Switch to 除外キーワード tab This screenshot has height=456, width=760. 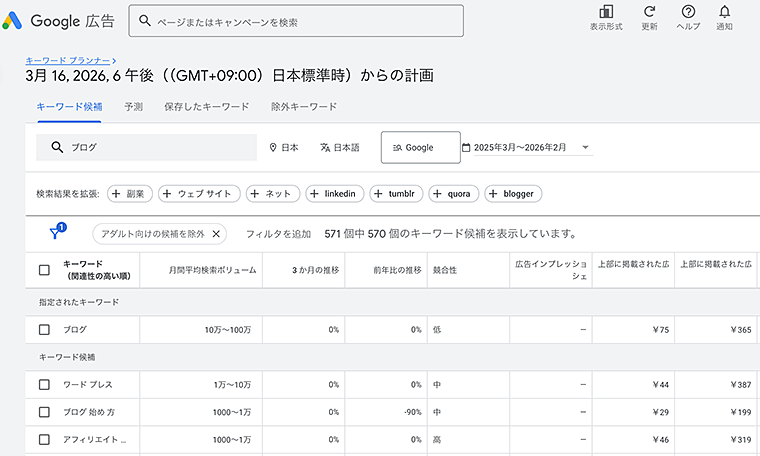[x=304, y=107]
